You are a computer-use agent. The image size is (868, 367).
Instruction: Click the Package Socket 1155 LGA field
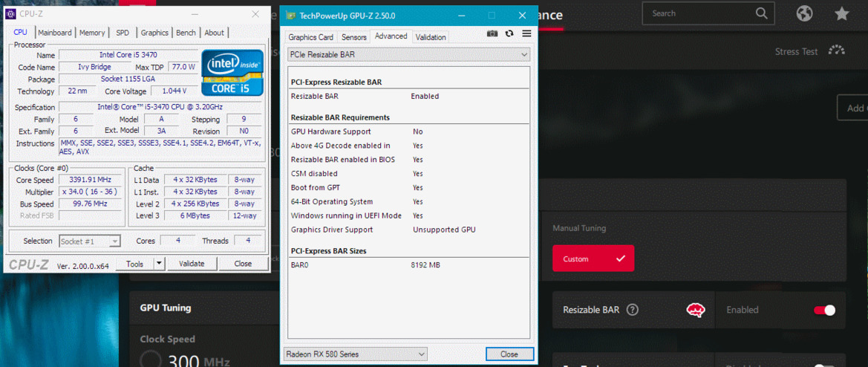click(x=128, y=79)
